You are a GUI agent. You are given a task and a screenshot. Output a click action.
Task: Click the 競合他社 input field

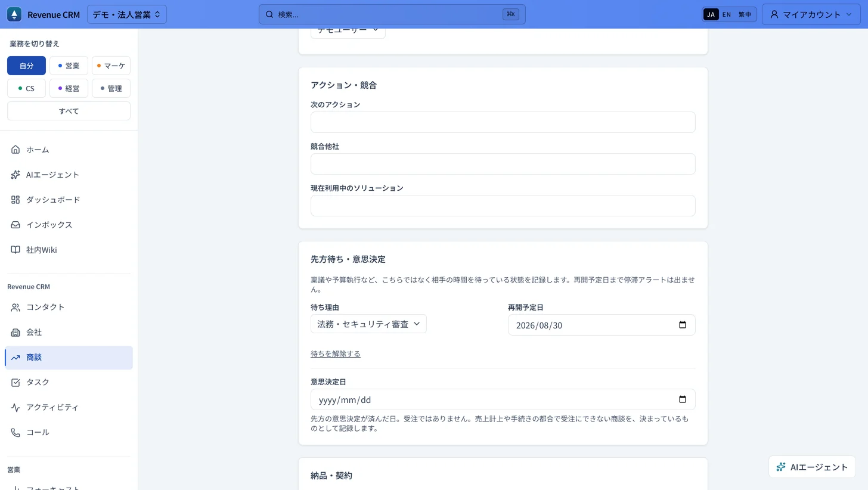click(x=503, y=164)
